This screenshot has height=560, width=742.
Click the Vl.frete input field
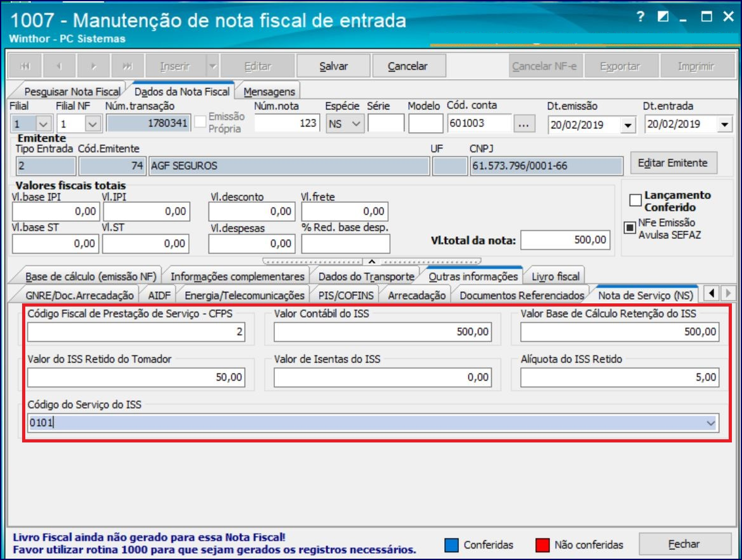click(344, 212)
